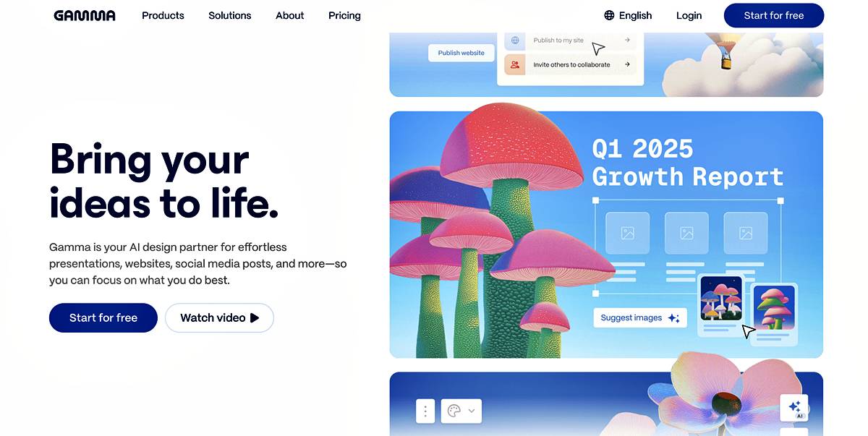This screenshot has height=436, width=868.
Task: Click the three-dot options icon
Action: 425,411
